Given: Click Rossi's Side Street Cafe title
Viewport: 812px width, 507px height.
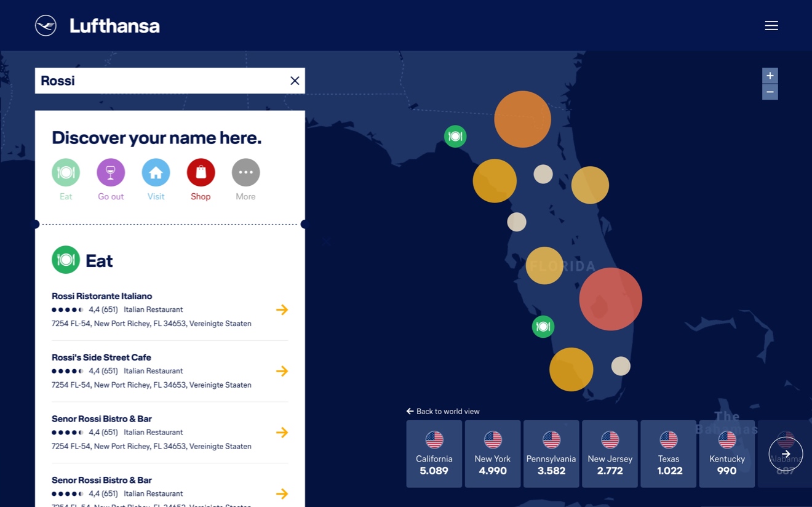Looking at the screenshot, I should [x=101, y=357].
